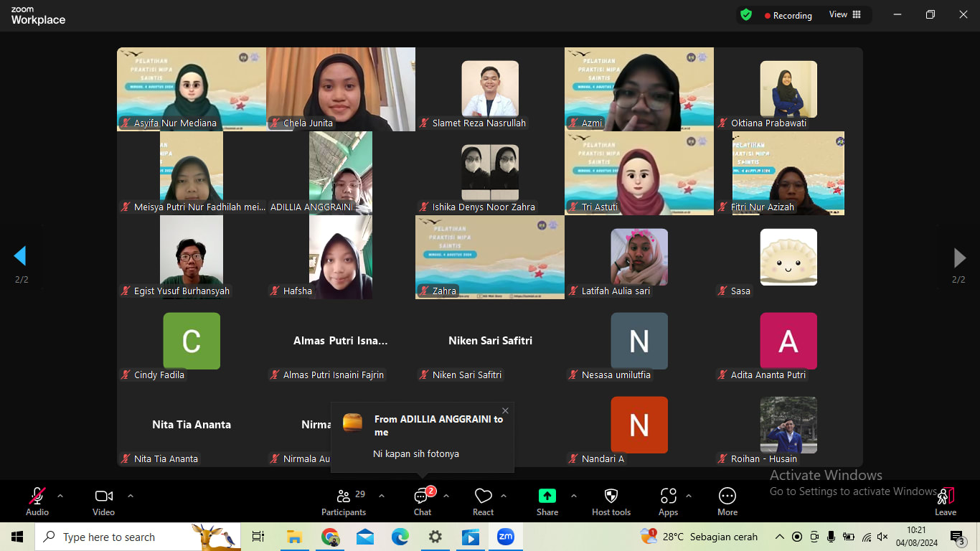This screenshot has height=551, width=980.
Task: Unmute the microphone using the Audio button
Action: click(37, 501)
